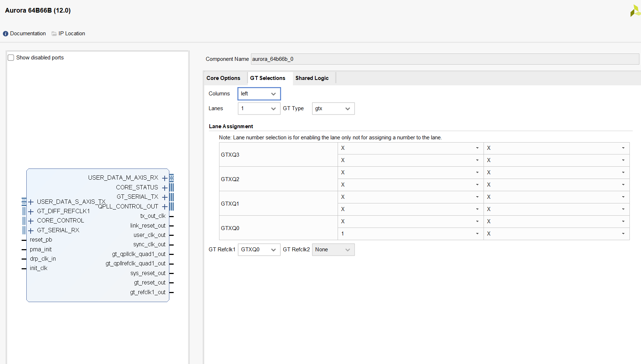Select the gt_qpllrefclk_quad1_out port label
641x364 pixels.
(135, 264)
